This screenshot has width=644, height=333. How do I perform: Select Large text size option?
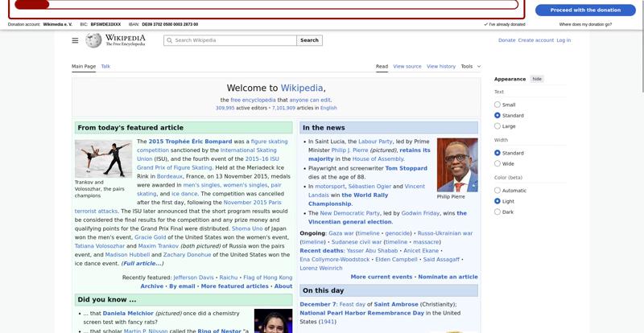tap(497, 126)
